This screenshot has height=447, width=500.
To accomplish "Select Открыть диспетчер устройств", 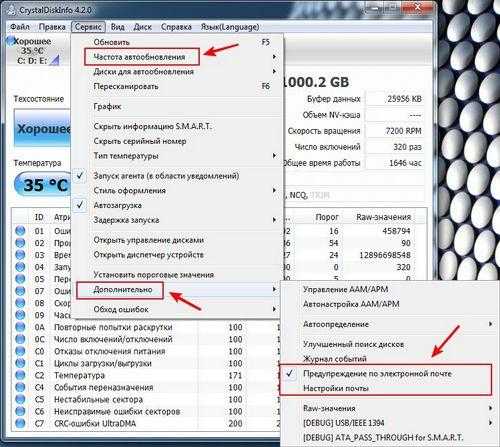I will (x=177, y=255).
